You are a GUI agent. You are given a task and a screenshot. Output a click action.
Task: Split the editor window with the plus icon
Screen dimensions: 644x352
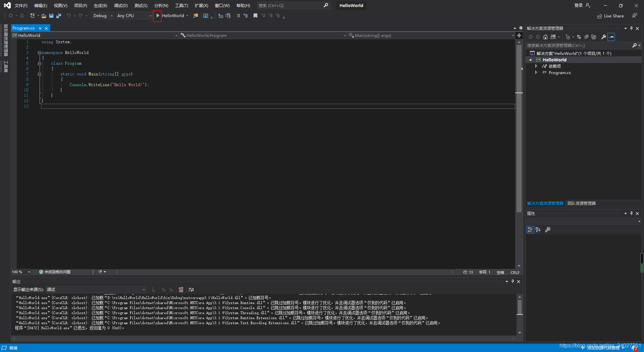tap(519, 36)
